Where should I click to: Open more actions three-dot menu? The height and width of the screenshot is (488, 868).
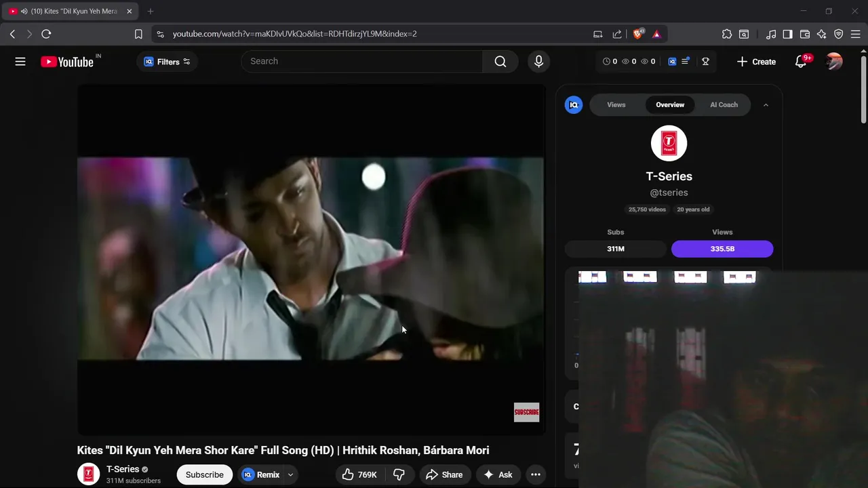point(536,474)
